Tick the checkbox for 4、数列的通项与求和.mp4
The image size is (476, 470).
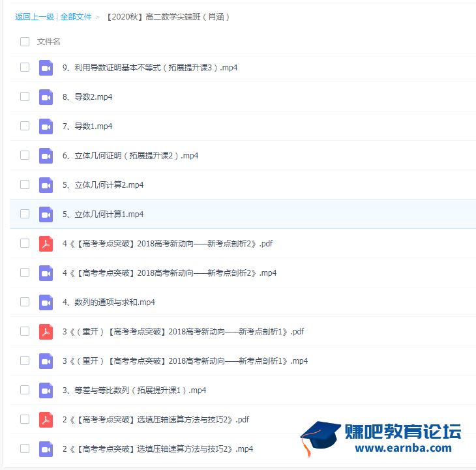tap(25, 302)
